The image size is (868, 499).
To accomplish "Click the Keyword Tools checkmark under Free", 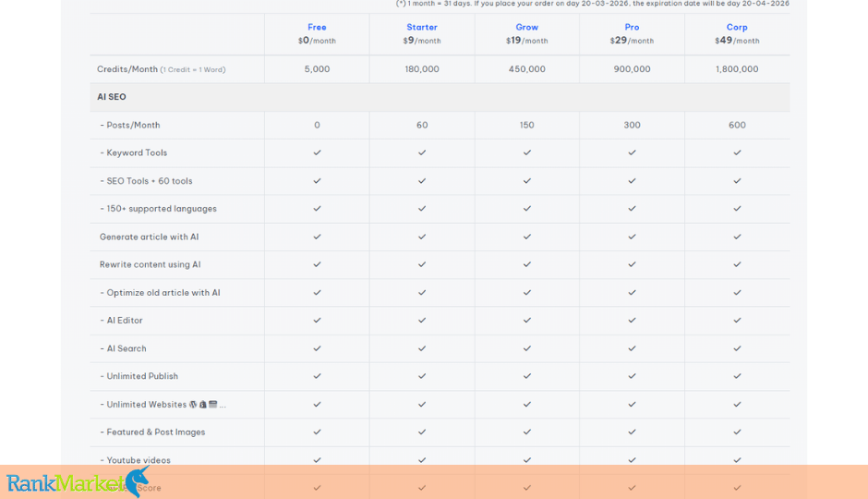I will click(x=318, y=152).
